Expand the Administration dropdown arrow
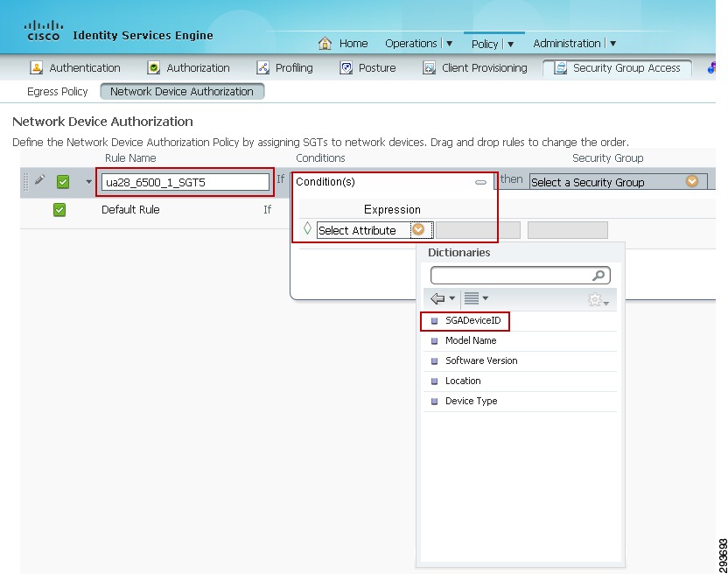 click(x=612, y=44)
